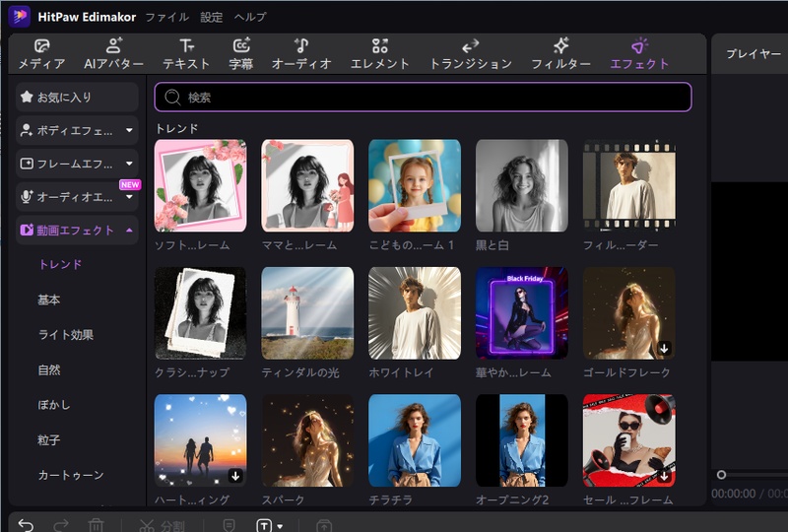This screenshot has width=788, height=532.
Task: Click the undo arrow in timeline toolbar
Action: click(26, 525)
